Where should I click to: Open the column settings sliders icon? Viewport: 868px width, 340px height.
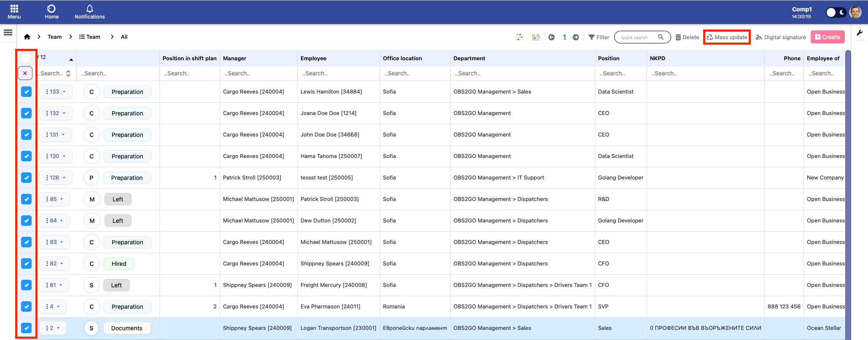(x=520, y=37)
